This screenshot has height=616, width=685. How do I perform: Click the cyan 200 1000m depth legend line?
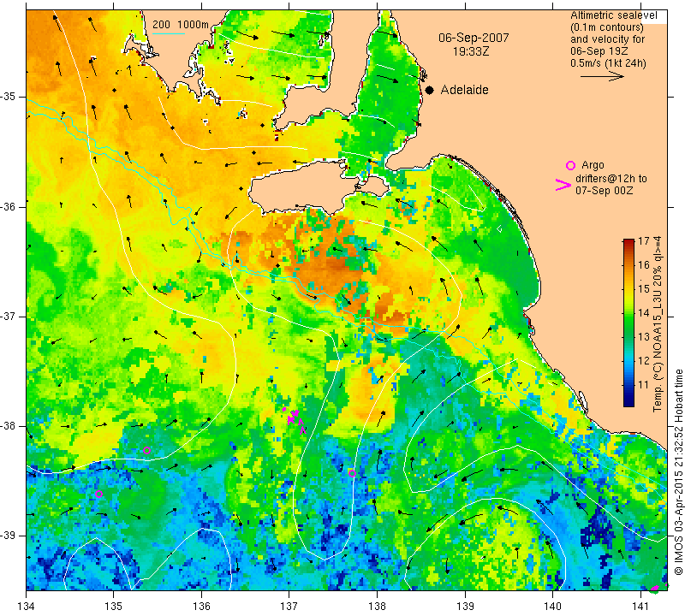click(x=169, y=33)
